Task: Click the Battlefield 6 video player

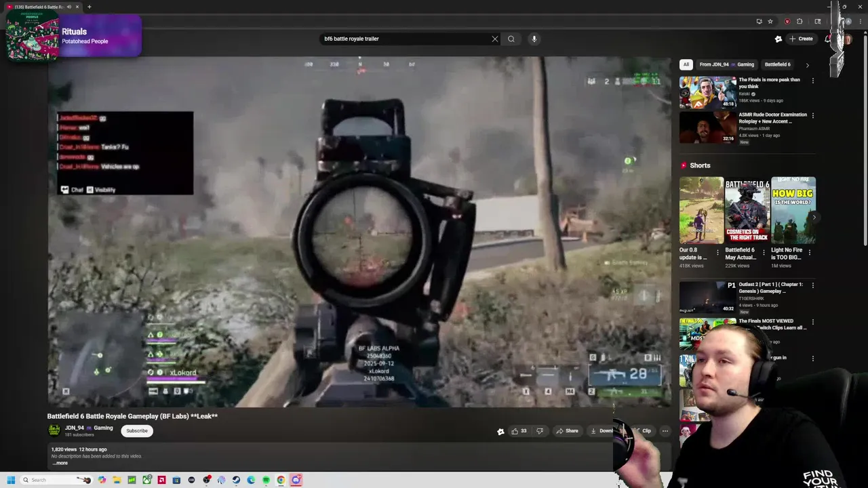Action: pos(359,232)
